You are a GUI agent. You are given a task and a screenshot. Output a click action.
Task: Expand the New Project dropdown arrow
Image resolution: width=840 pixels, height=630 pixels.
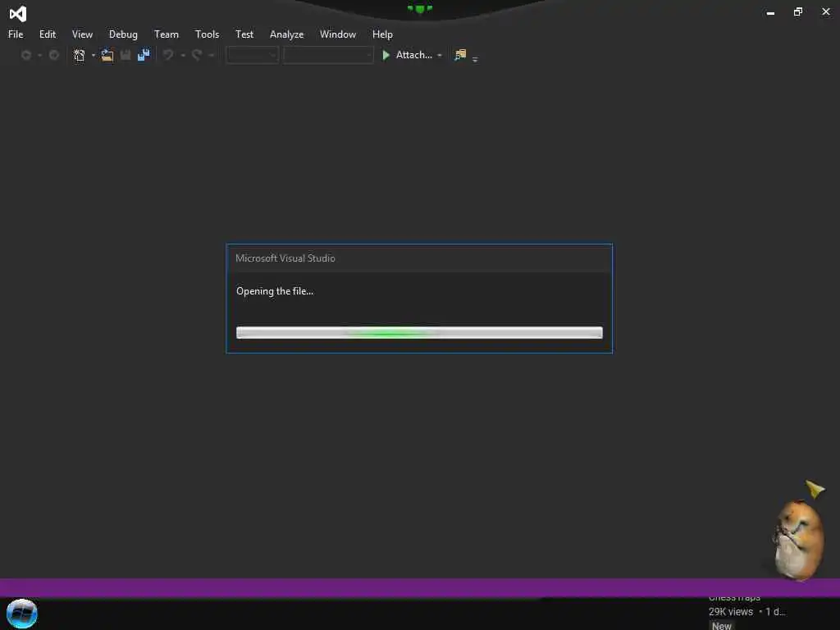[x=94, y=55]
